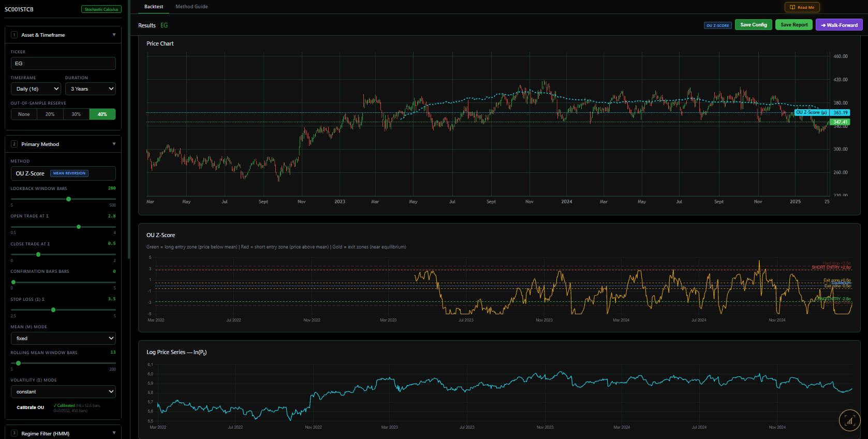Screen dimensions: 868x439
Task: Click the Rolling Mean Window Bars slider
Action: (x=63, y=363)
